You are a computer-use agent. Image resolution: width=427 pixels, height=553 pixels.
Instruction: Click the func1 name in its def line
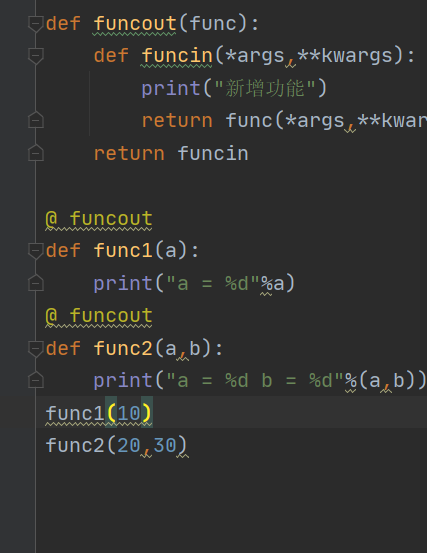(123, 251)
